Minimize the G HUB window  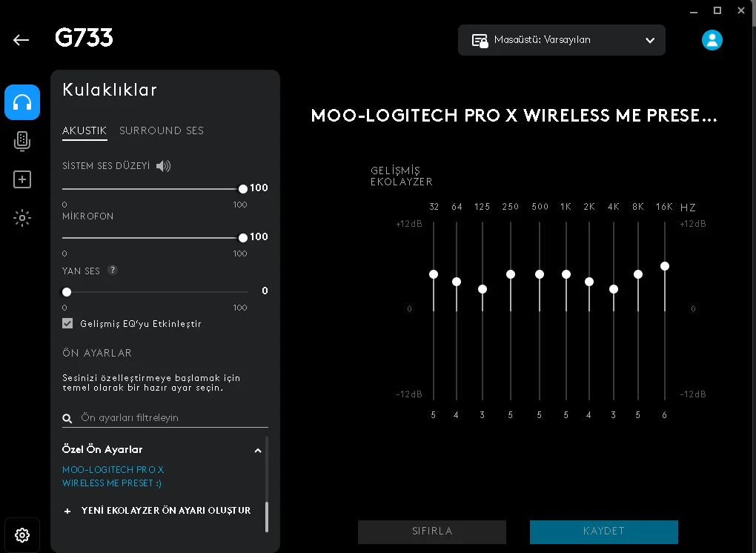(694, 11)
